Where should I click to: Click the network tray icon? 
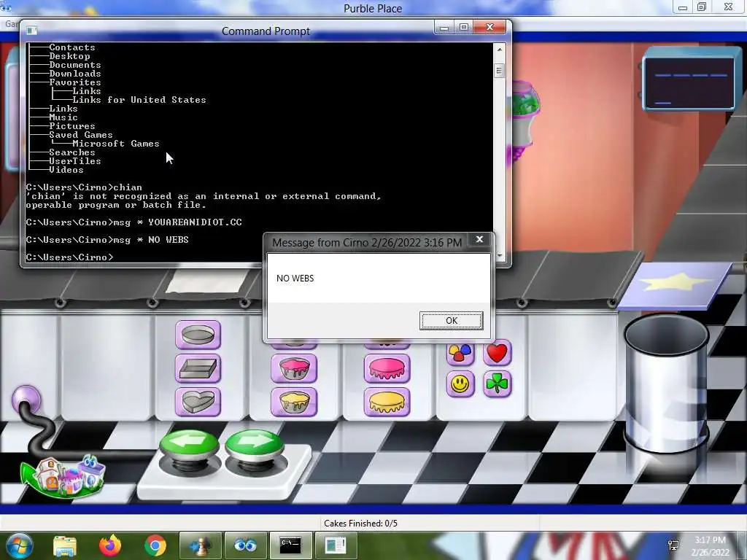click(x=673, y=545)
